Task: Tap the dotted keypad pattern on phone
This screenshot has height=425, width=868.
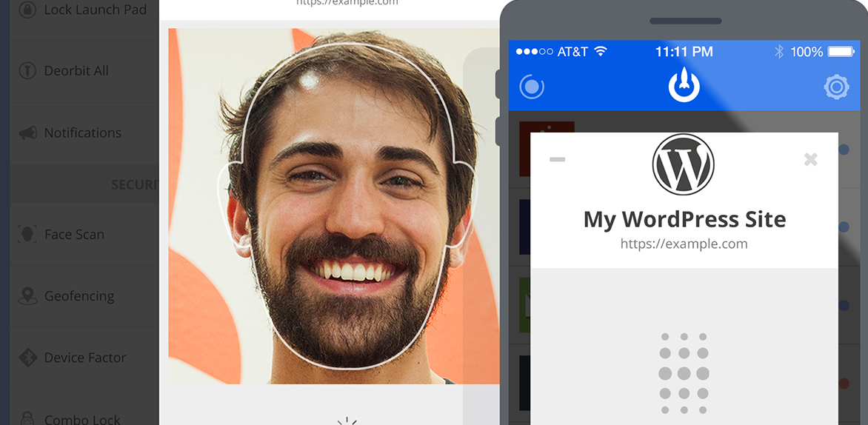Action: [684, 373]
